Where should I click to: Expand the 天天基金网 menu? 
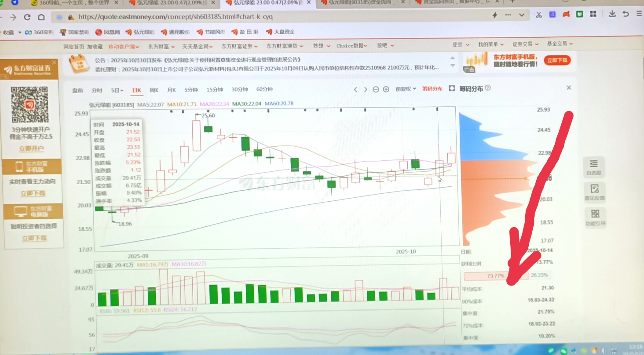tap(198, 47)
